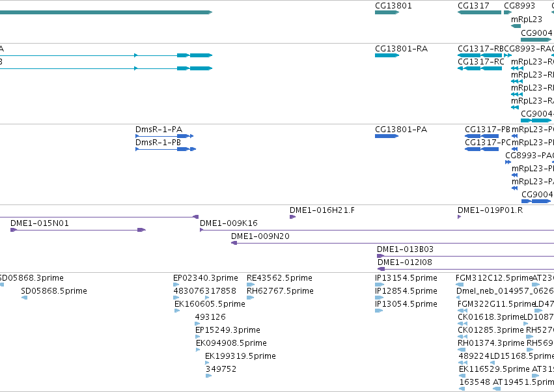This screenshot has width=554, height=392.
Task: Select the RH62767.5prime EST label
Action: point(280,291)
